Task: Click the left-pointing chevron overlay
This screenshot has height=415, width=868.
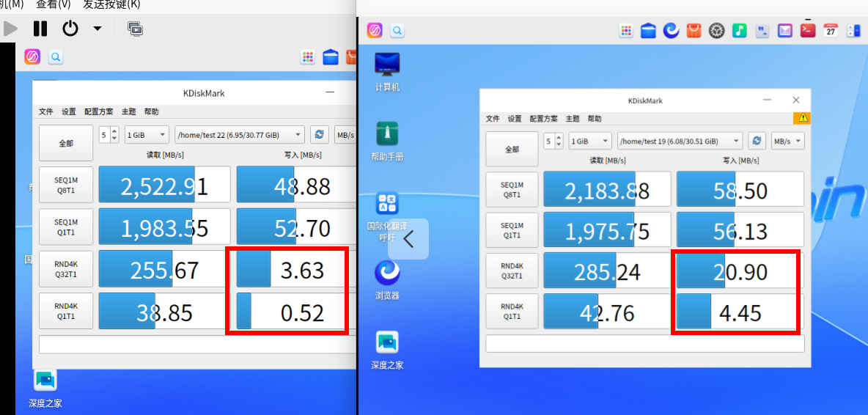Action: tap(408, 239)
